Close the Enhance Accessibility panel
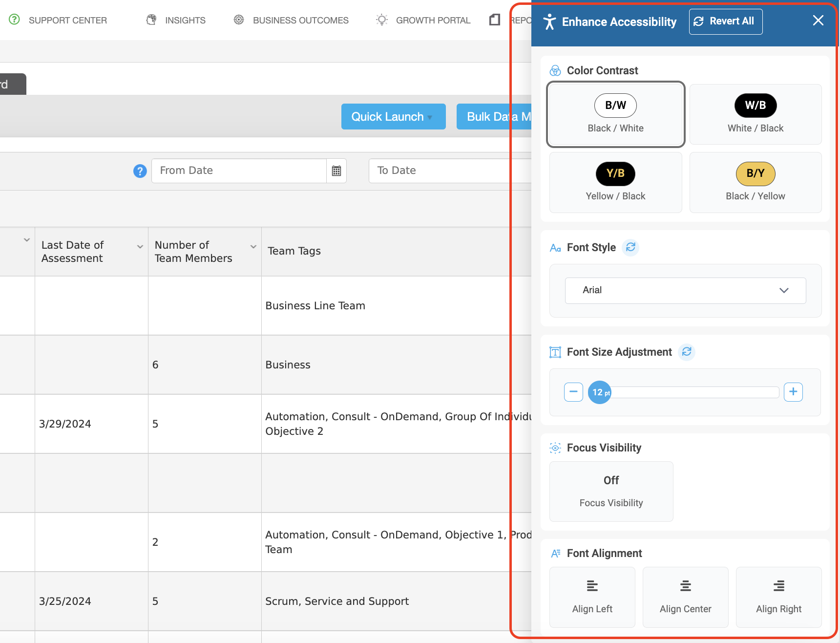 (x=818, y=21)
